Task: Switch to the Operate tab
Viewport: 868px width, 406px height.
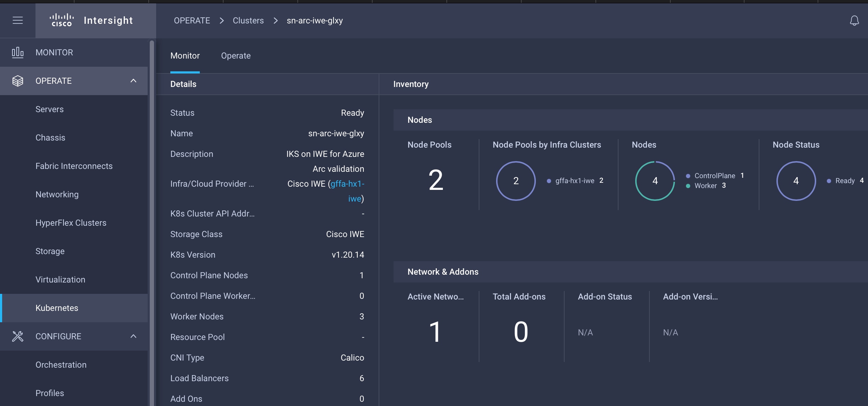Action: click(x=236, y=56)
